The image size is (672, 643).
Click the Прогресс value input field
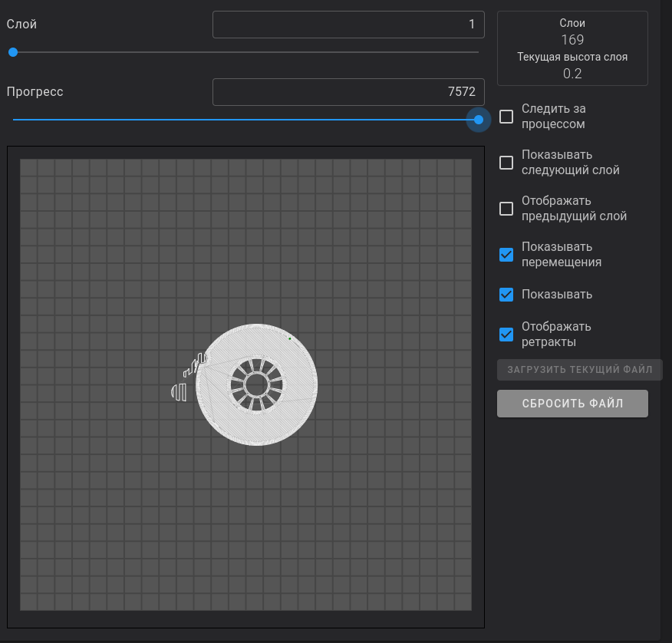[x=348, y=92]
